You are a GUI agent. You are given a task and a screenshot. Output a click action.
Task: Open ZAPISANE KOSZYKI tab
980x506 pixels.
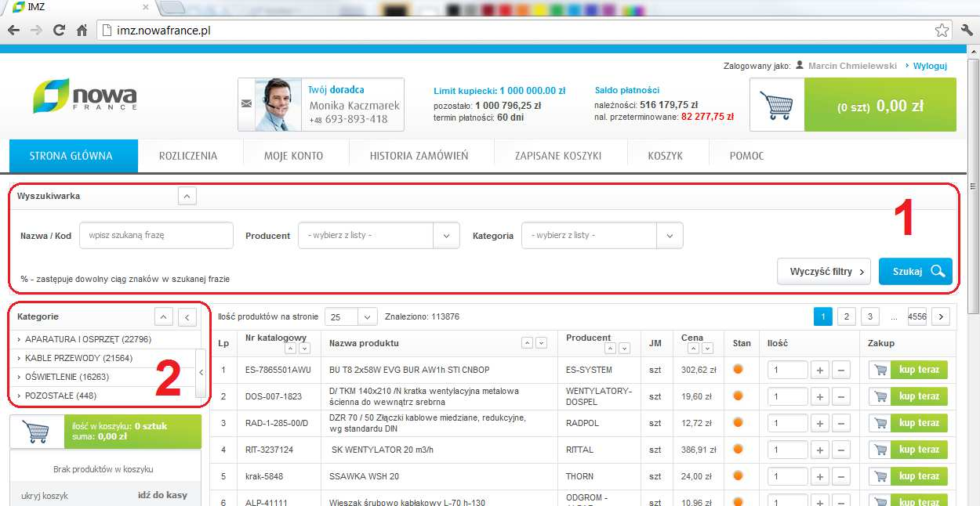[558, 156]
